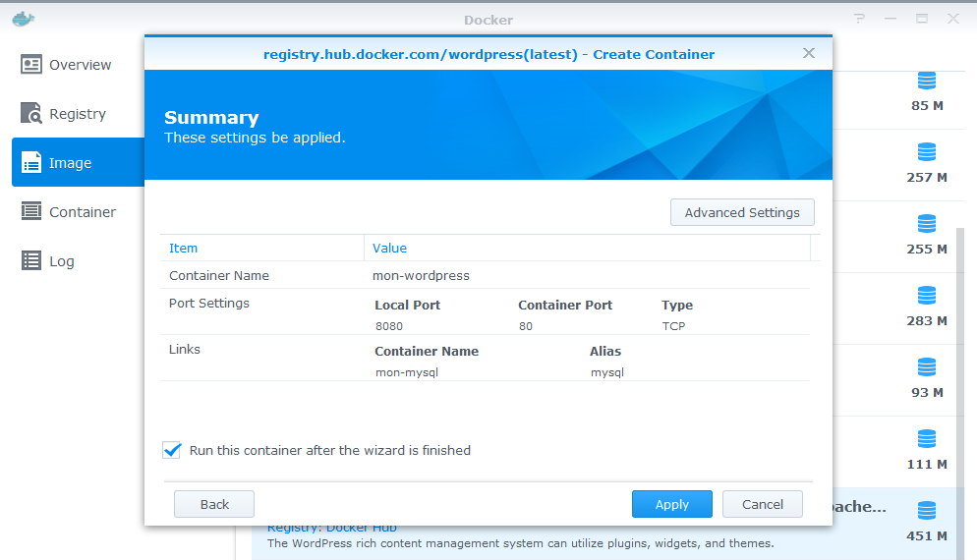Cancel the container creation wizard
The width and height of the screenshot is (977, 560).
click(762, 504)
